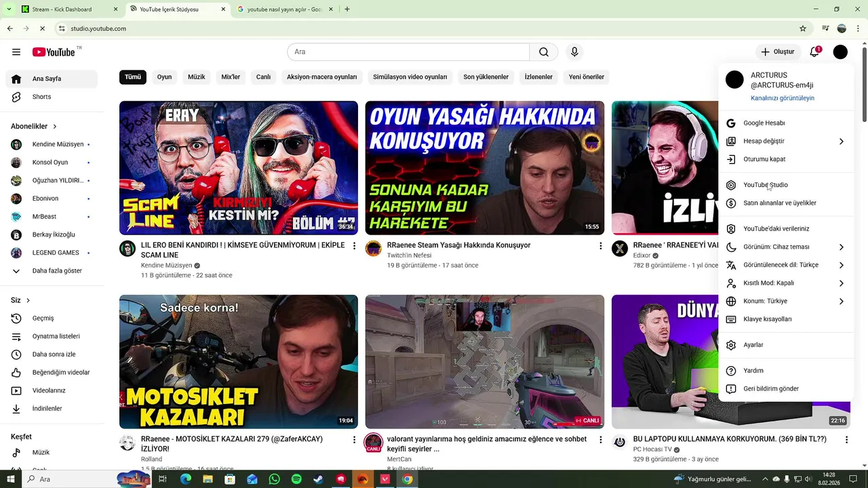Open WhatsApp from Windows taskbar
The width and height of the screenshot is (868, 488).
click(274, 479)
